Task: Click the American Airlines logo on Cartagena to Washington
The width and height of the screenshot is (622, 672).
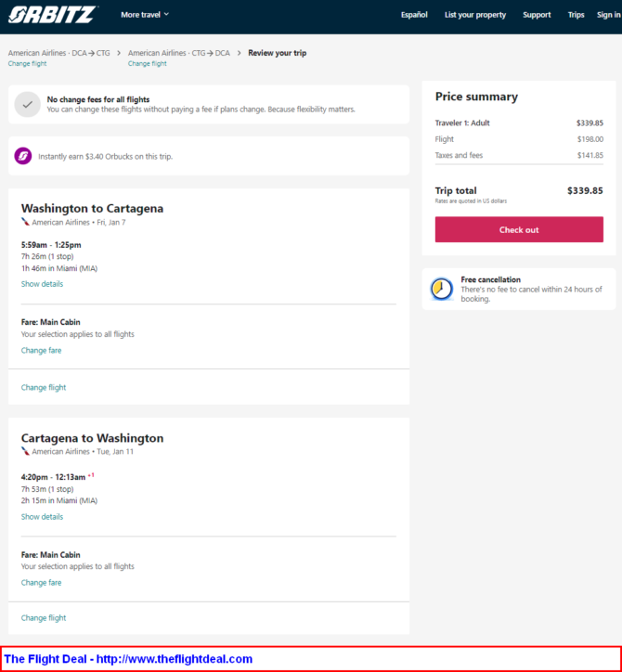Action: [25, 451]
